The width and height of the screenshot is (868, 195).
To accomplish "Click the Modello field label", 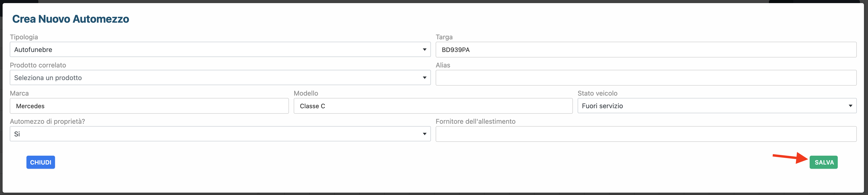I will [306, 93].
